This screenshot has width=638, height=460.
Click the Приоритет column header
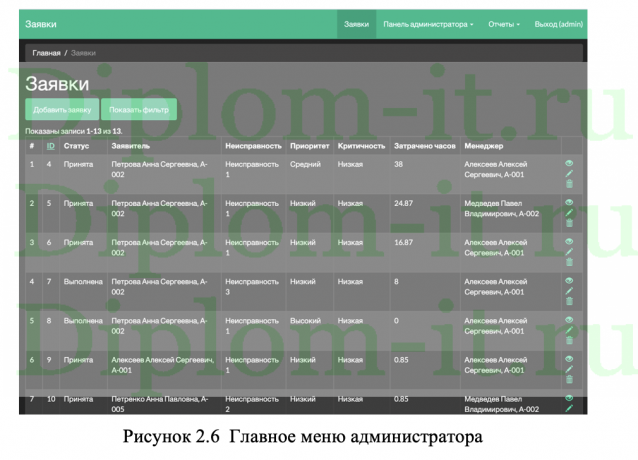pos(309,146)
